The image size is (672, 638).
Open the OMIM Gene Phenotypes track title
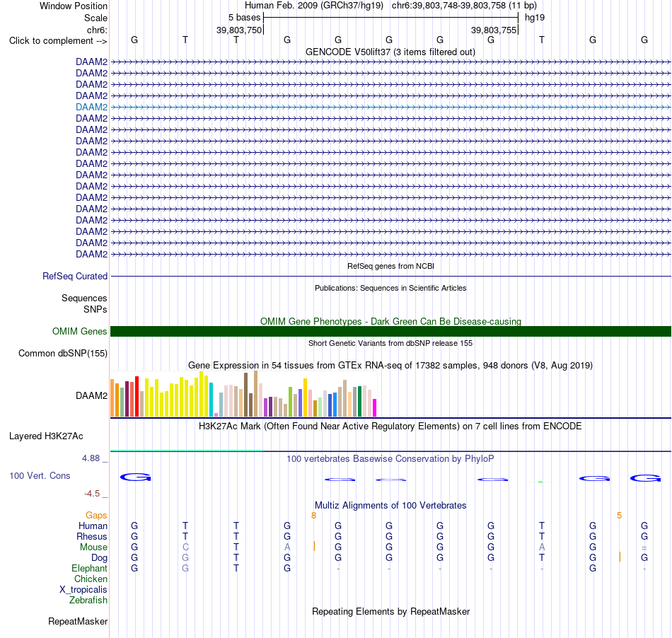pyautogui.click(x=390, y=321)
